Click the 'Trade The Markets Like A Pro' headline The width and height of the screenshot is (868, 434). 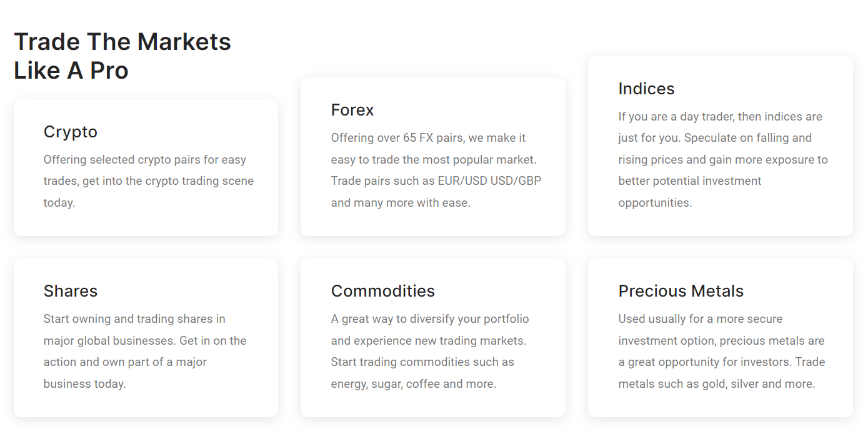pyautogui.click(x=122, y=56)
